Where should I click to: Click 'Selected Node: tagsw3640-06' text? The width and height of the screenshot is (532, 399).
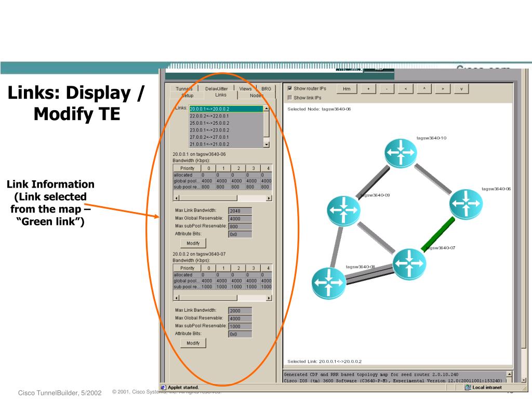[x=319, y=109]
